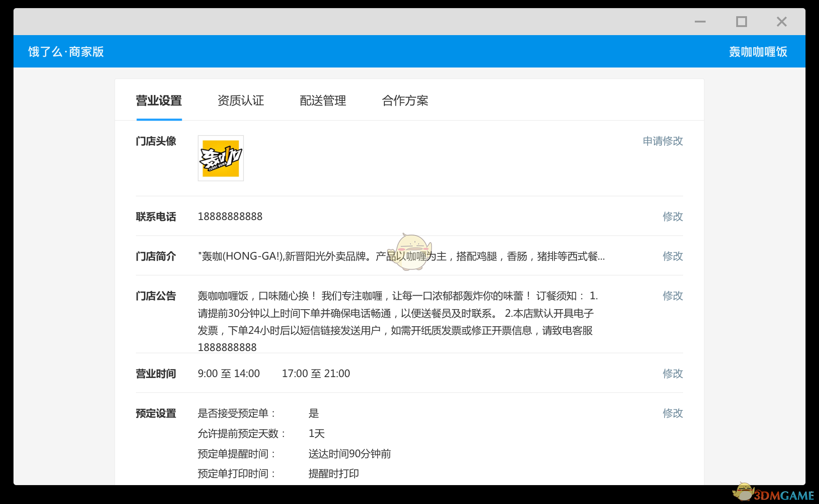Click 修改 beside 联系电话
The image size is (819, 504).
tap(672, 216)
